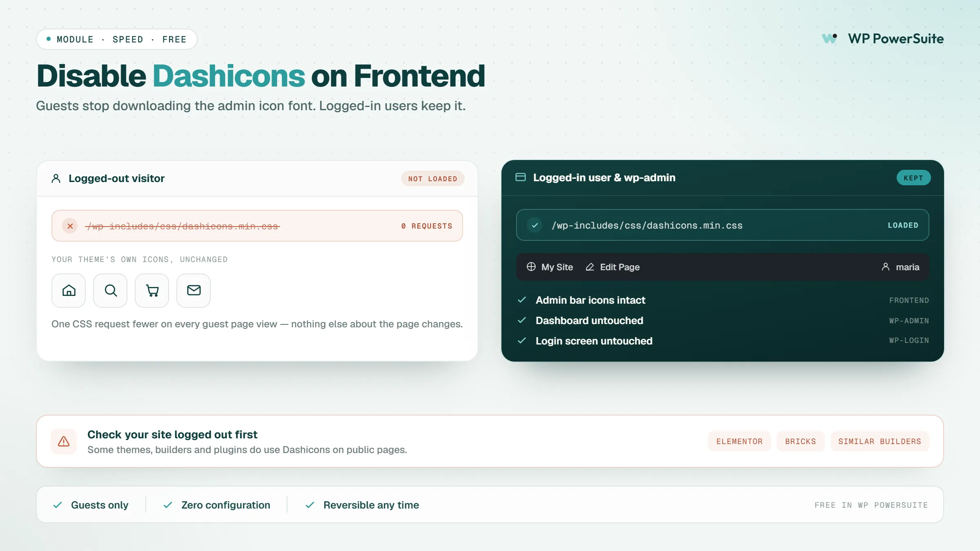Select the BRICKS tag
The image size is (980, 551).
point(800,441)
